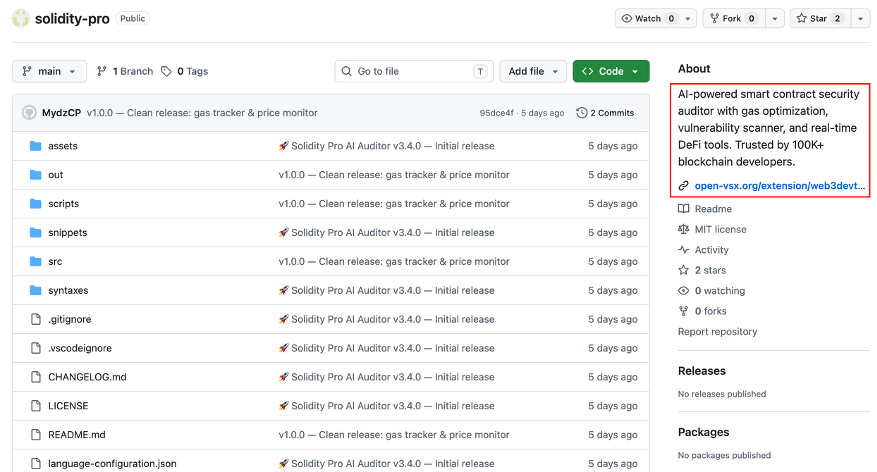This screenshot has width=877, height=472.
Task: Click the solidity-pro repository avatar icon
Action: tap(21, 18)
